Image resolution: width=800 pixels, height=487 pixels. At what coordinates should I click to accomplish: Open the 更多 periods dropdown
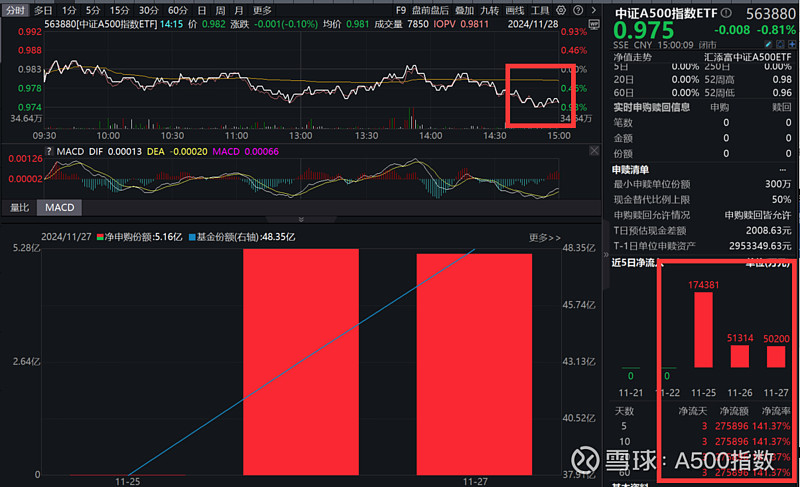pos(262,10)
